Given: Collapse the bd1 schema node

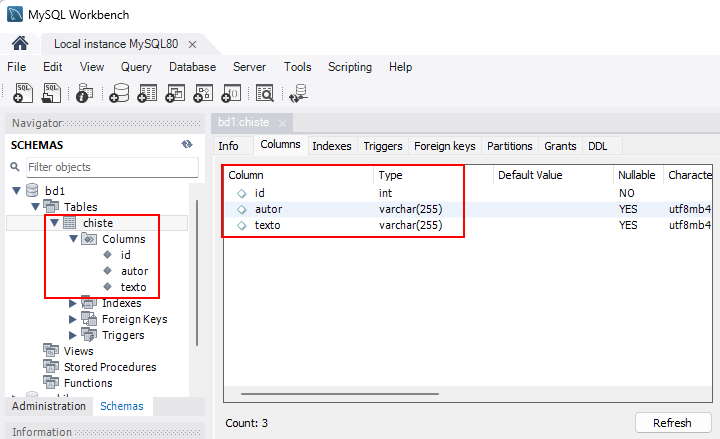Looking at the screenshot, I should [x=17, y=190].
